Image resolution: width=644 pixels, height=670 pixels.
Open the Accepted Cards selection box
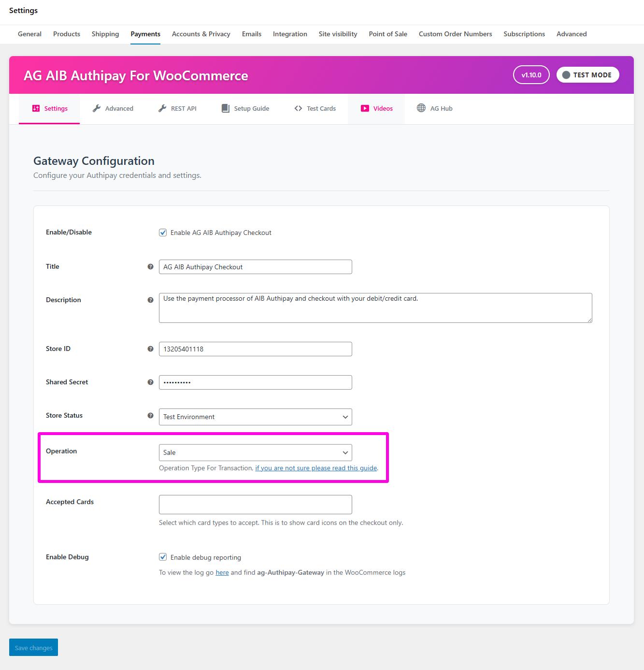tap(255, 505)
